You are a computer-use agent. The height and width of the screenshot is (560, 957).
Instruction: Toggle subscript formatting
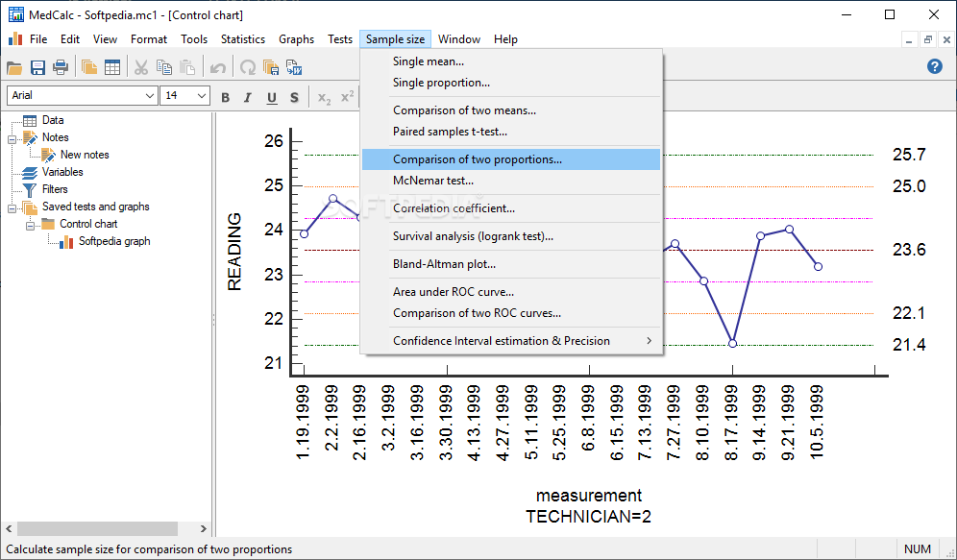tap(324, 97)
